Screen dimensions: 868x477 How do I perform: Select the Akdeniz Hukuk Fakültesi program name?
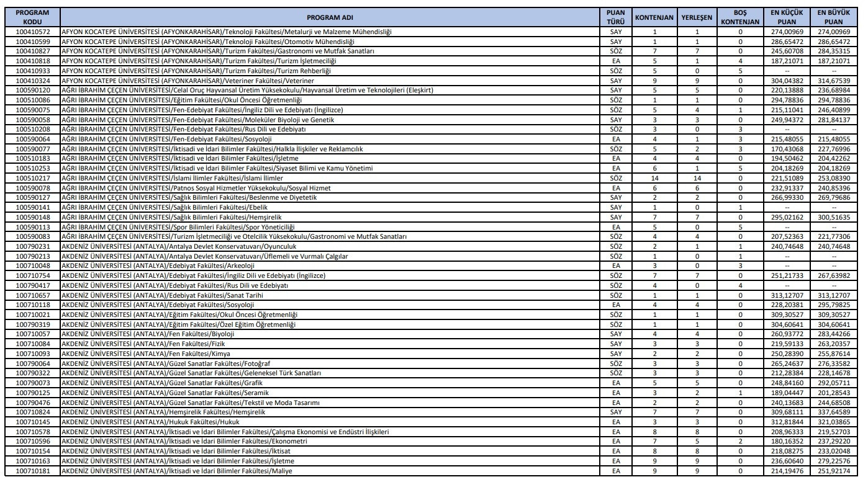[151, 422]
